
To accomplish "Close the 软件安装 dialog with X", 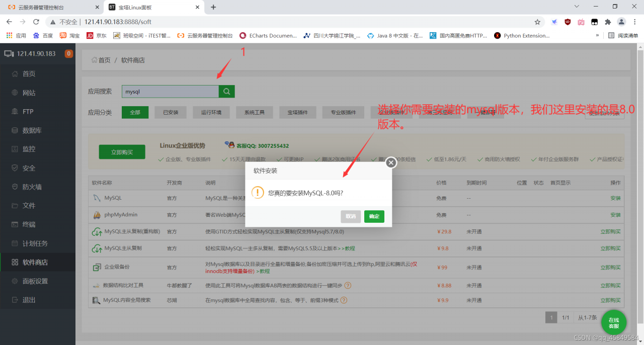I will (391, 162).
